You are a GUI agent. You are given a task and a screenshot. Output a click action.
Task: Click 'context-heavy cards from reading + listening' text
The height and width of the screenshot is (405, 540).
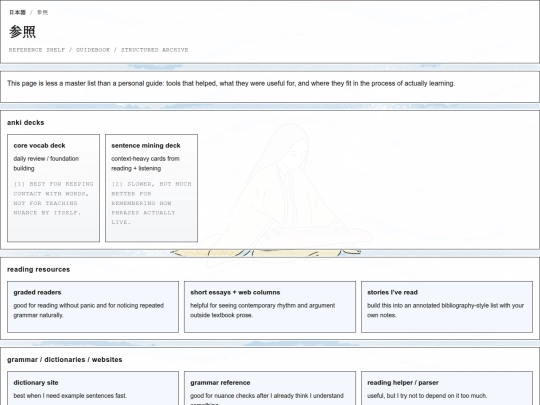145,164
